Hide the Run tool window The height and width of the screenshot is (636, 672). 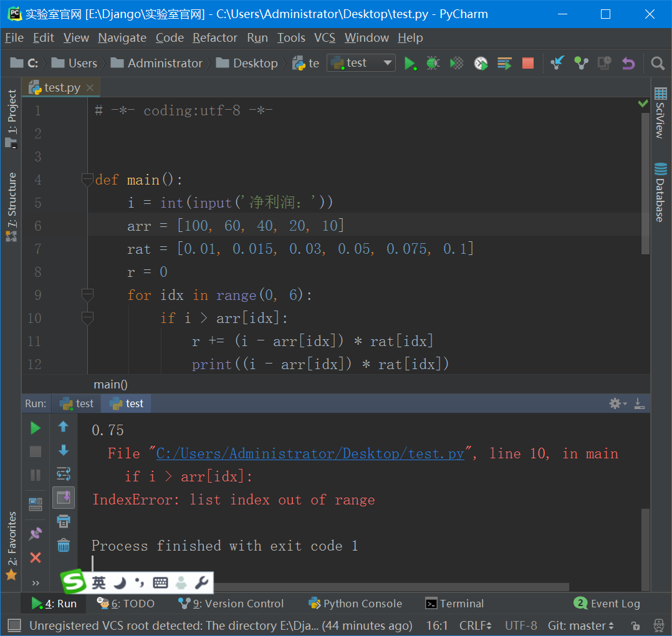click(640, 403)
